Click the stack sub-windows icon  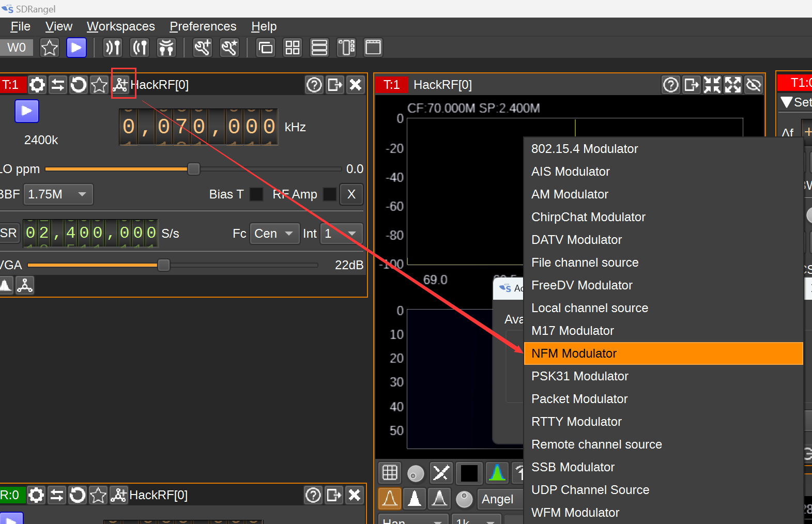click(x=319, y=48)
